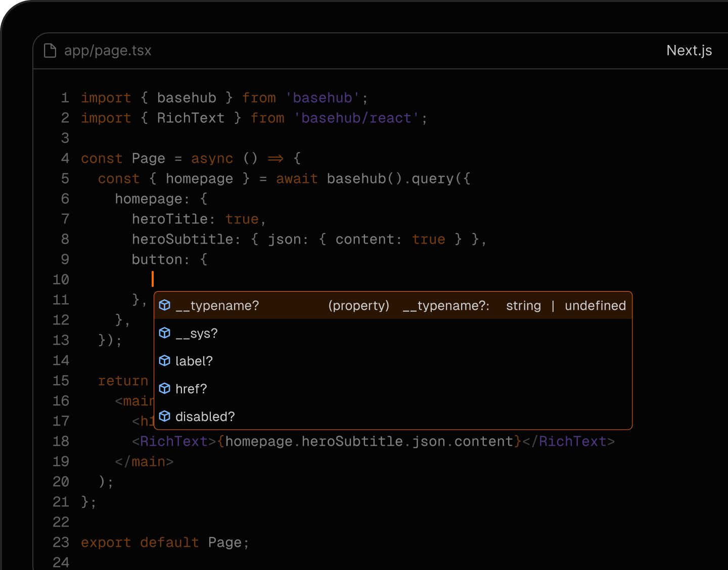Select the __typename? autocomplete suggestion
The width and height of the screenshot is (728, 570).
pyautogui.click(x=217, y=306)
